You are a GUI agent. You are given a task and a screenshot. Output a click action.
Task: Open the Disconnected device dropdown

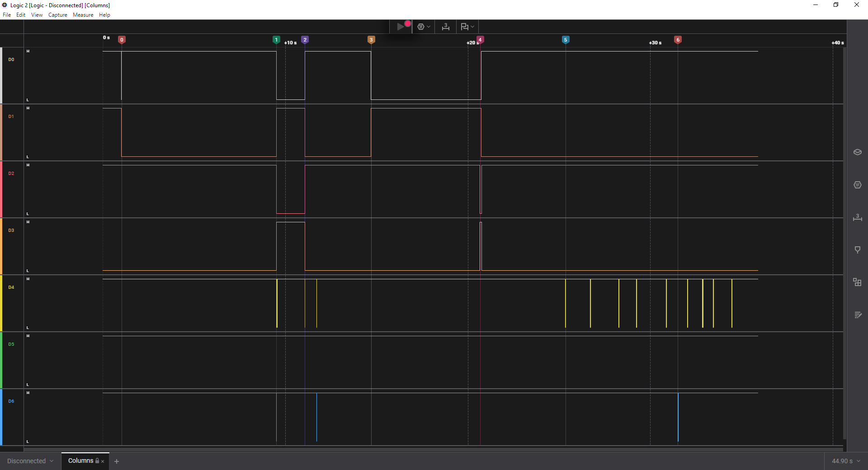30,461
